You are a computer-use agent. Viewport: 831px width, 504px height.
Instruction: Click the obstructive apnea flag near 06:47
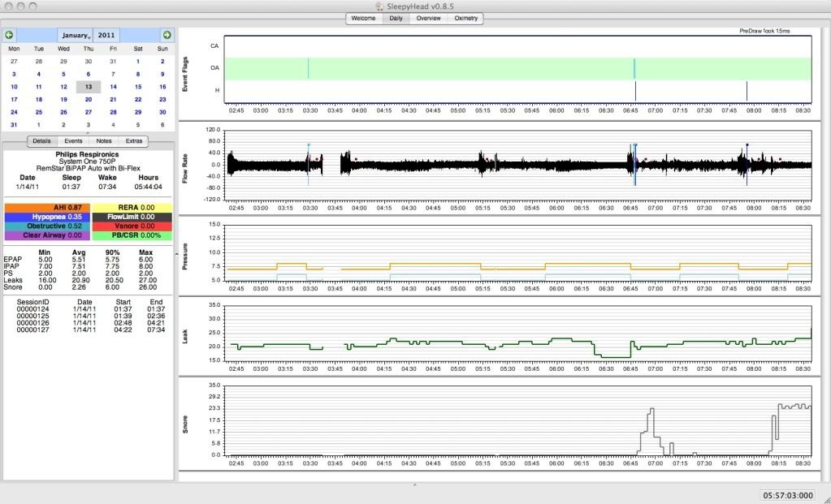click(x=634, y=68)
